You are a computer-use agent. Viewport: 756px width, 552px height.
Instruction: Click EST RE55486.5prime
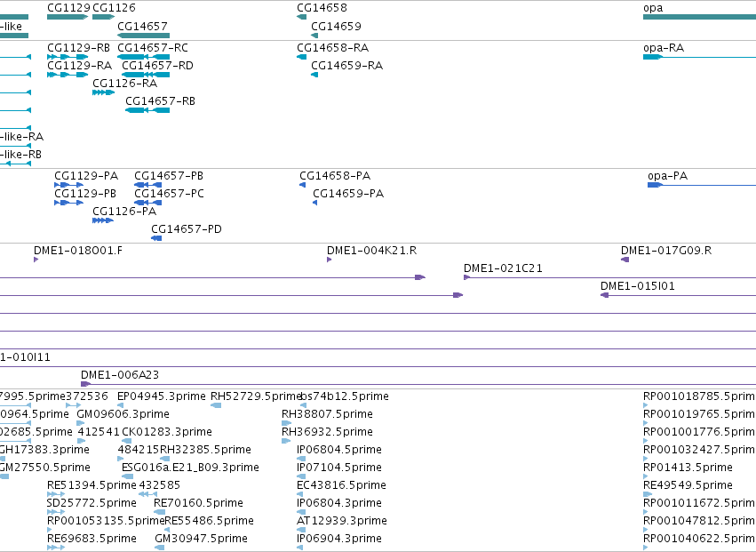(209, 521)
